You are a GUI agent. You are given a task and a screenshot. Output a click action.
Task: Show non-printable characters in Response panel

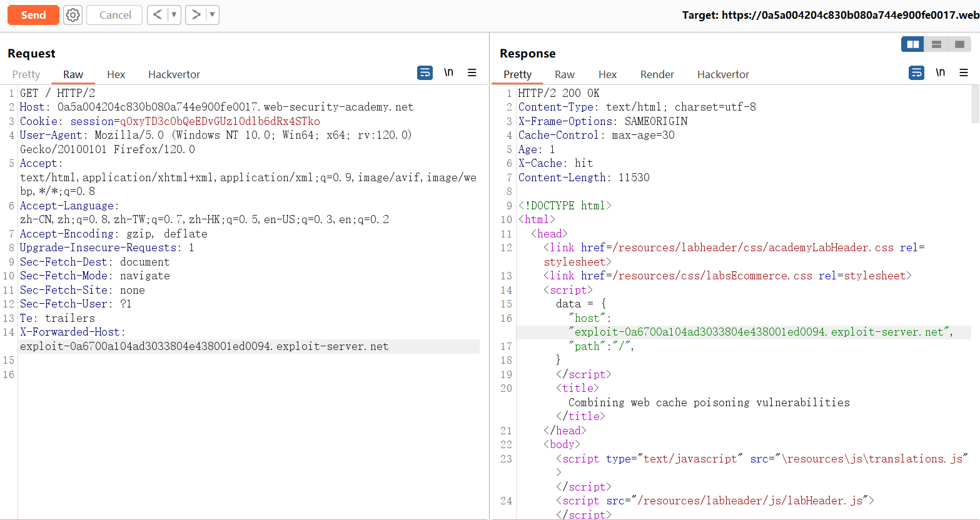(940, 73)
